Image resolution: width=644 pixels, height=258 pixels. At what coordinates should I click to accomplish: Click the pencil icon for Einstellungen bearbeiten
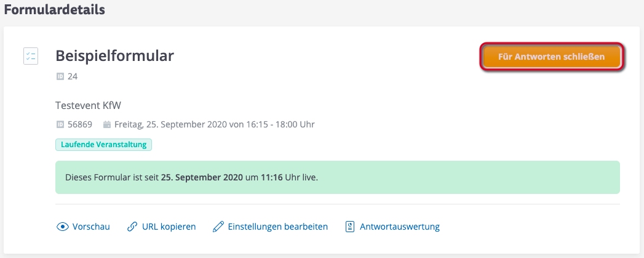tap(218, 227)
